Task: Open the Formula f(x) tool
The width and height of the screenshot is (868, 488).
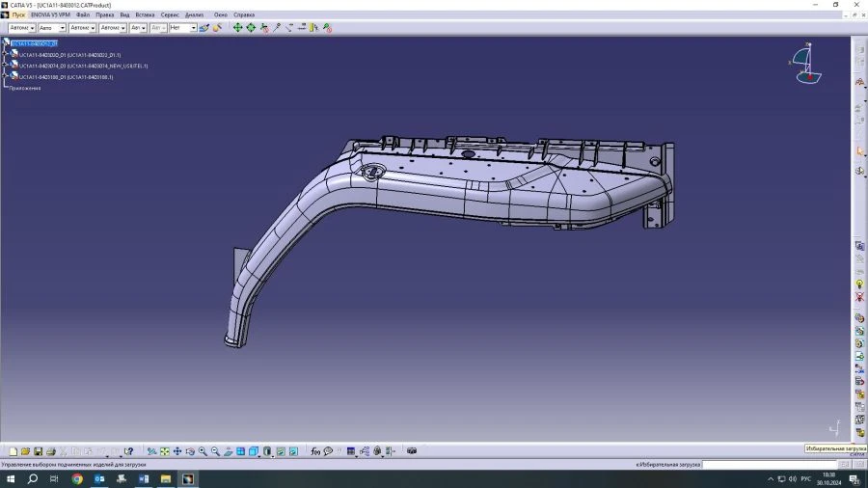Action: point(315,451)
